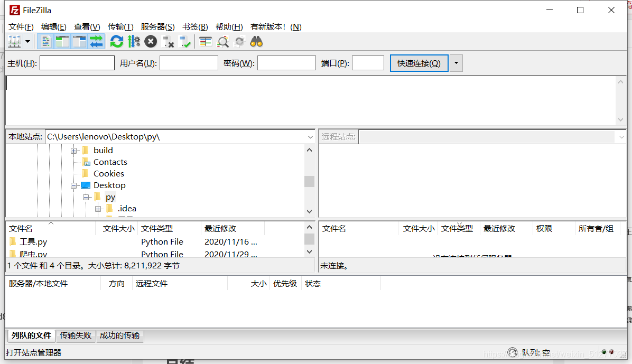Sort local list by 文件类型 column

pyautogui.click(x=169, y=229)
